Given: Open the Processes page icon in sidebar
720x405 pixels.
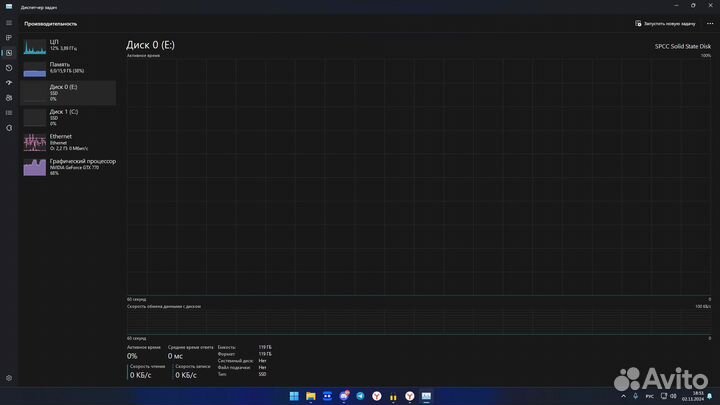Looking at the screenshot, I should coord(8,38).
